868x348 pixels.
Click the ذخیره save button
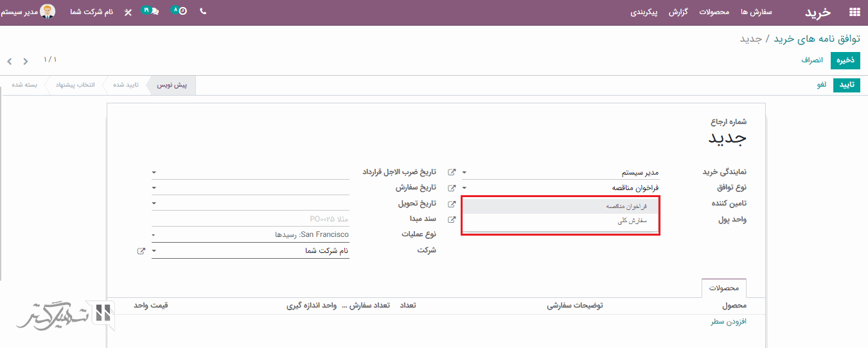[845, 60]
